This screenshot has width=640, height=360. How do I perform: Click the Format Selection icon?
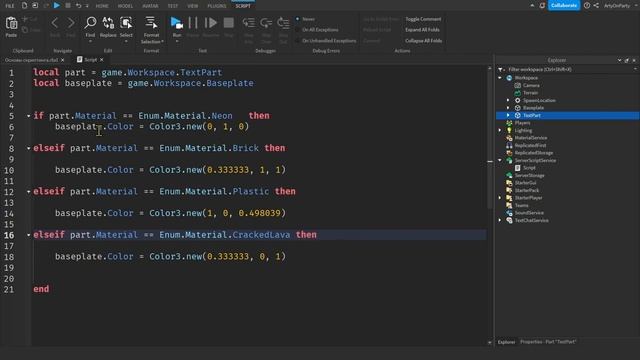151,23
